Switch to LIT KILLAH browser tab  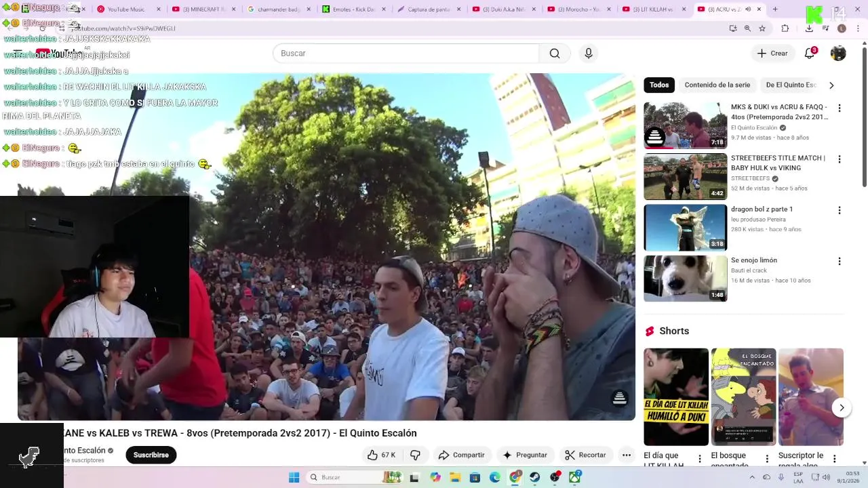(x=653, y=9)
